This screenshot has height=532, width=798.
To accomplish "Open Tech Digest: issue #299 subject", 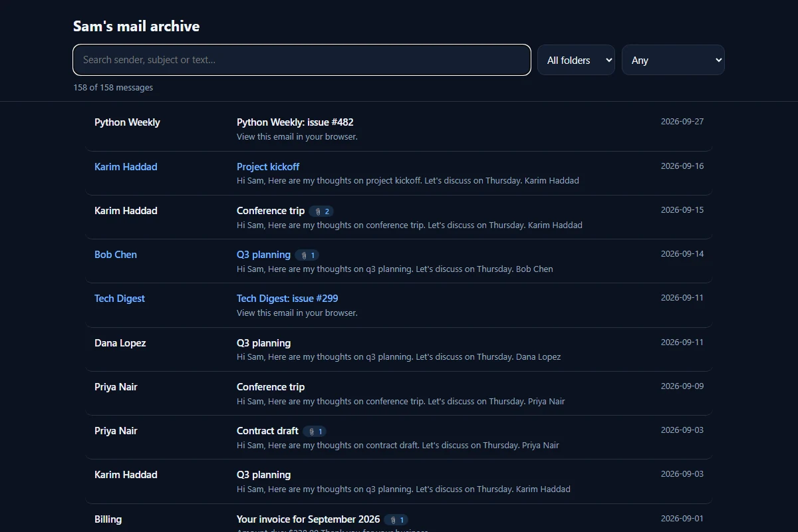I will 287,299.
